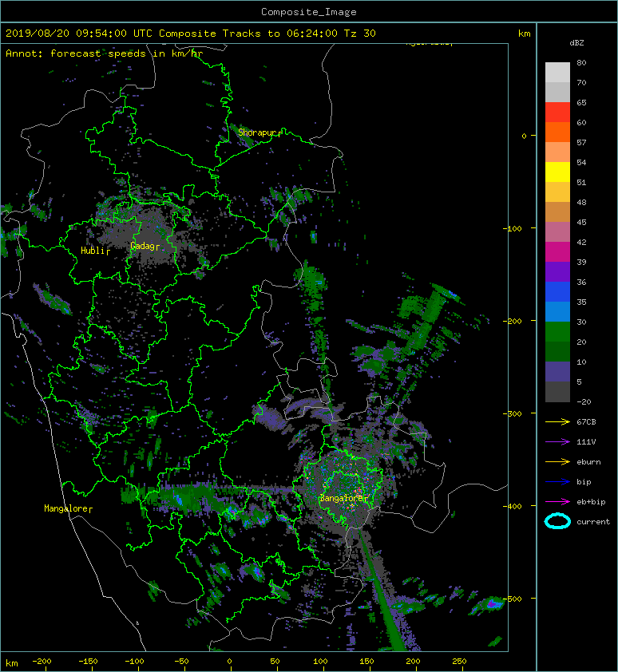Viewport: 618px width, 672px height.
Task: Click the '111V' legend label
Action: (586, 442)
